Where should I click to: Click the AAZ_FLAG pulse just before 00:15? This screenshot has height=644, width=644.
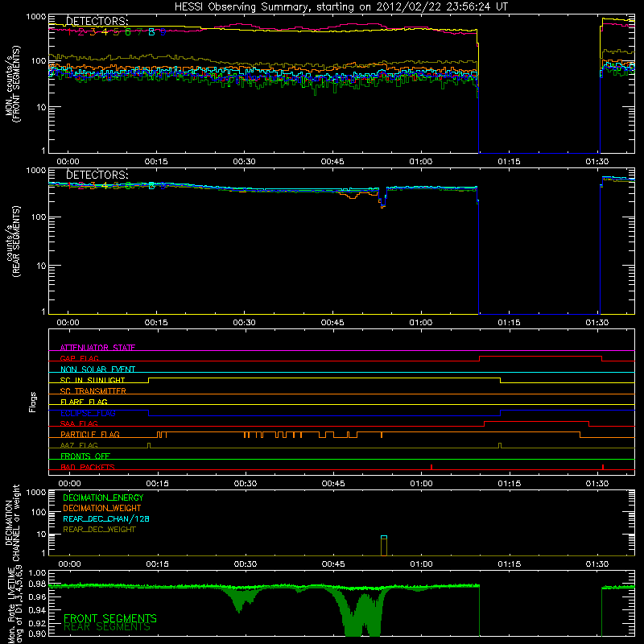[x=149, y=445]
